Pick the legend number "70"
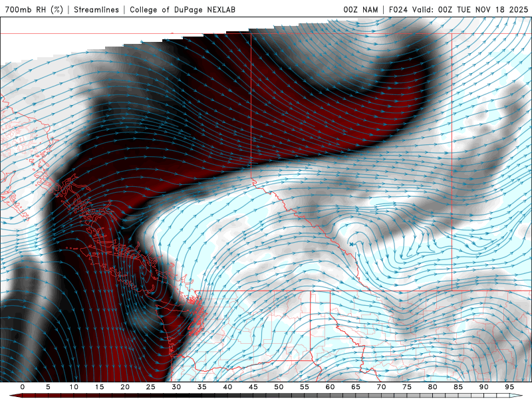This screenshot has height=399, width=532. pyautogui.click(x=381, y=387)
